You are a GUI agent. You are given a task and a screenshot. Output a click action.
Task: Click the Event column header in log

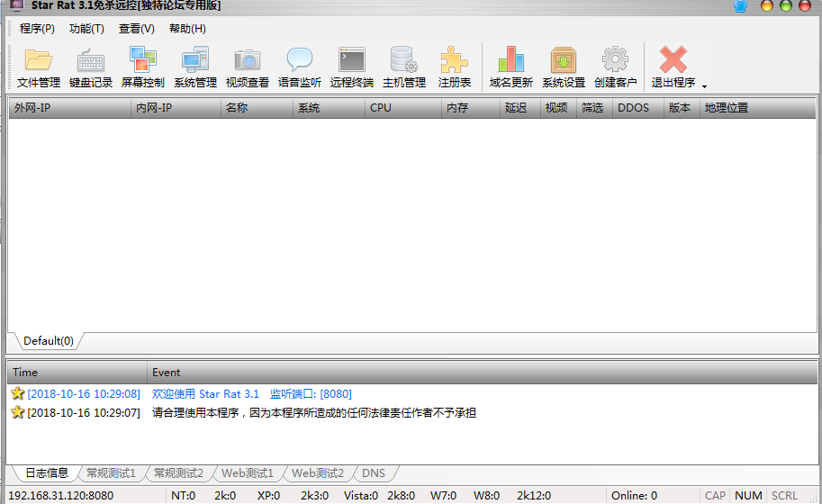(x=482, y=373)
